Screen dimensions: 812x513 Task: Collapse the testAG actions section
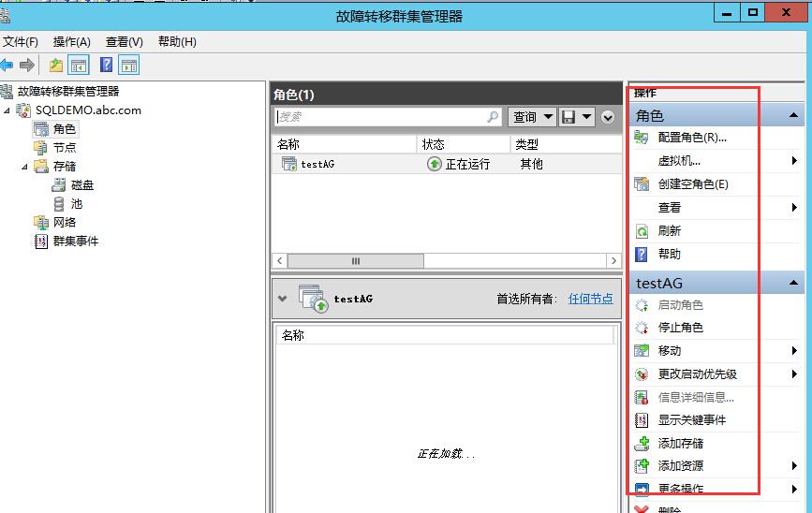(793, 283)
